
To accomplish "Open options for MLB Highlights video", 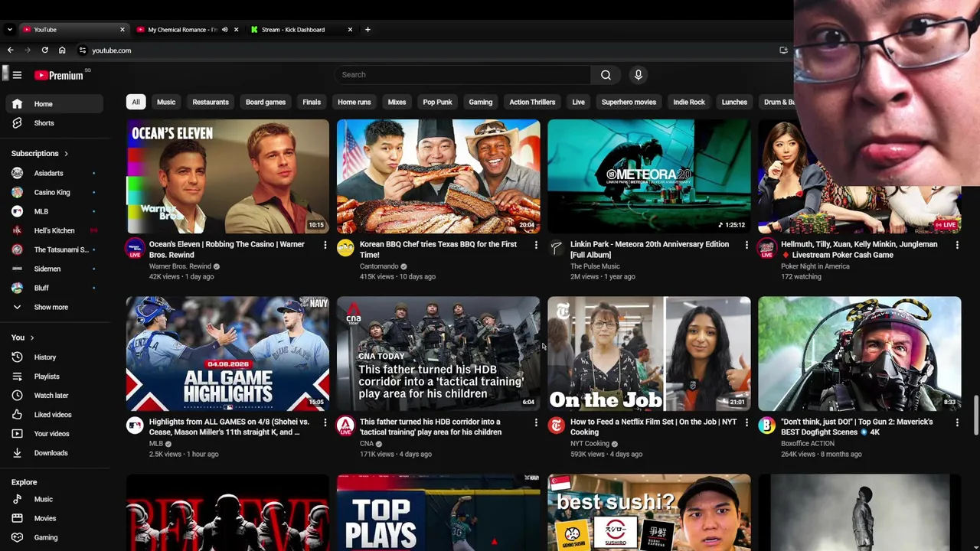I will pos(325,422).
